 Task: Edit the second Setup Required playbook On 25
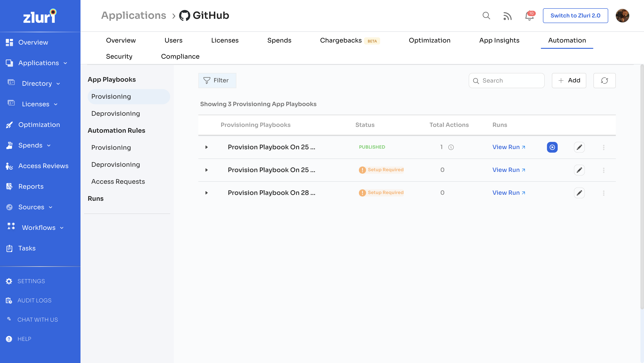click(x=579, y=170)
